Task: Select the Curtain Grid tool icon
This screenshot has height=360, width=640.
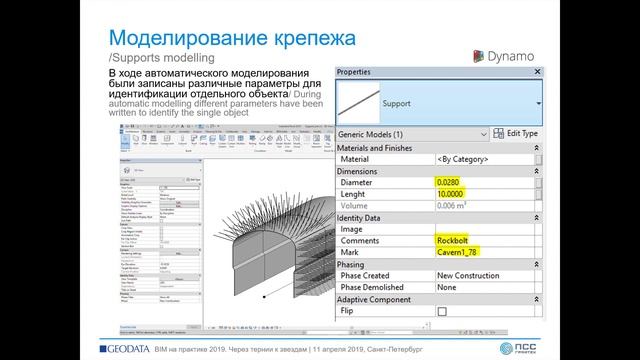Action: pyautogui.click(x=231, y=138)
